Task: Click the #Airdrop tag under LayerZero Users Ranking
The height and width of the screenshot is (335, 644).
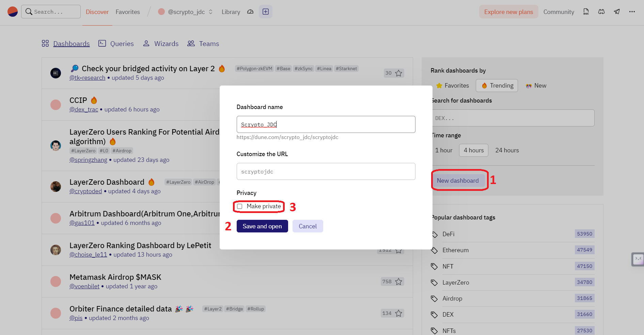Action: (x=122, y=151)
